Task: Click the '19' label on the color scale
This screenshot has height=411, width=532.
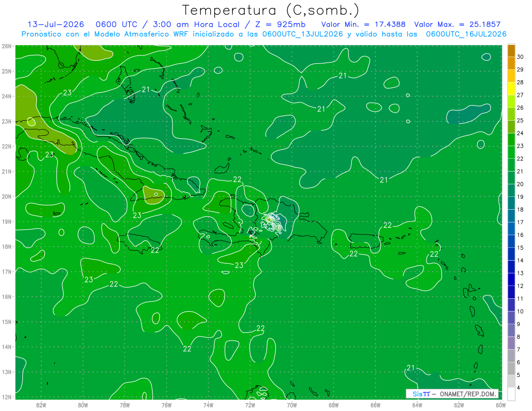Action: coord(520,196)
